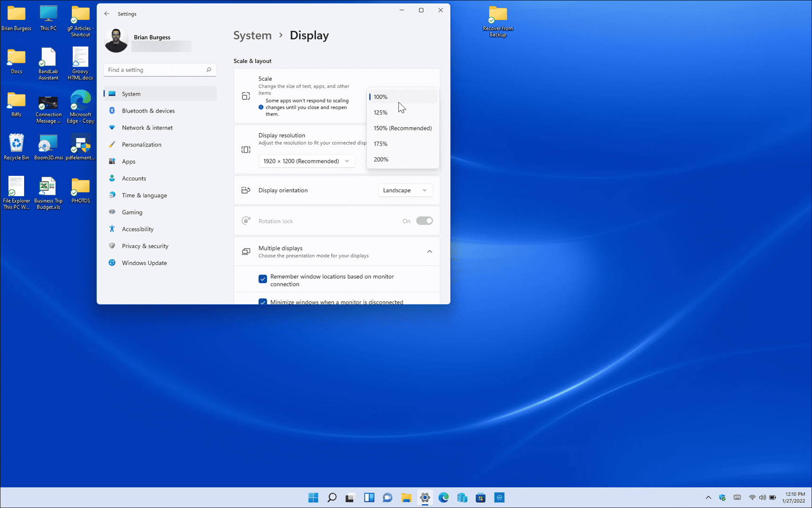
Task: Open the Display orientation dropdown
Action: (405, 190)
